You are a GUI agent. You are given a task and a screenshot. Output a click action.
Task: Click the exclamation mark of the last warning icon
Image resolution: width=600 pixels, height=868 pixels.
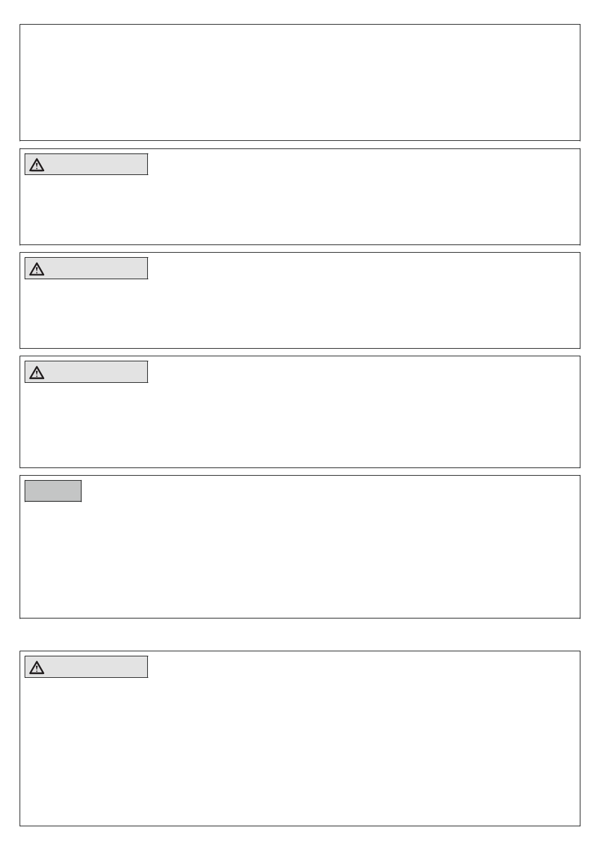pos(37,669)
